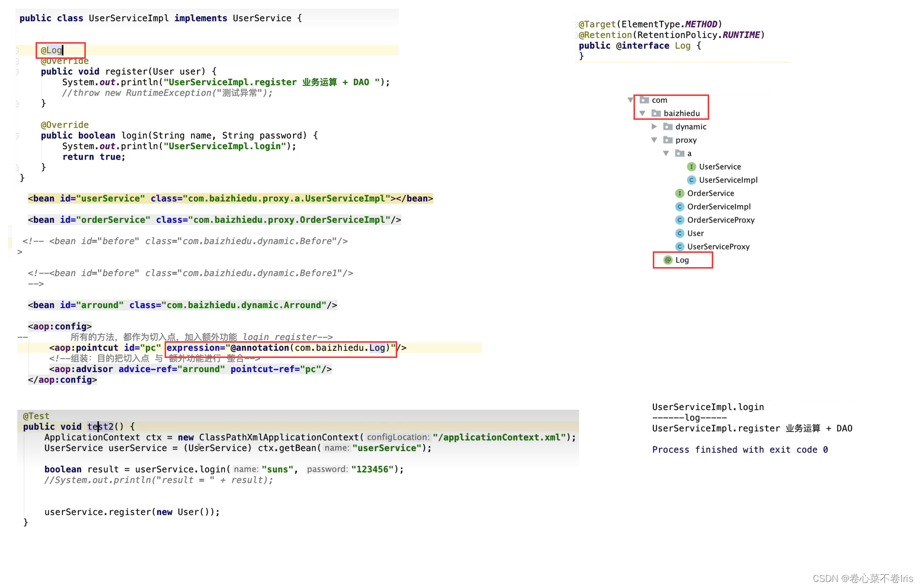Click the orderService bean definition
This screenshot has width=921, height=588.
click(214, 220)
